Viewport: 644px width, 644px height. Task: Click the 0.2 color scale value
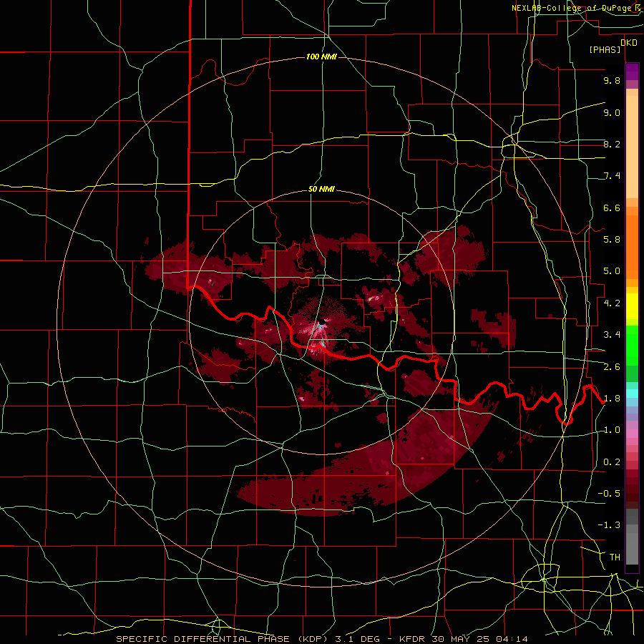(612, 462)
